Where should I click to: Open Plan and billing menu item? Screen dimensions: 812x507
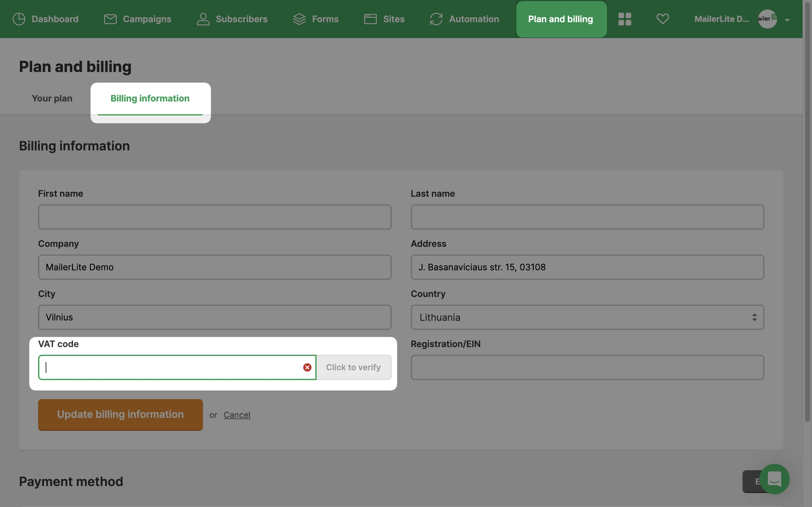click(x=560, y=19)
